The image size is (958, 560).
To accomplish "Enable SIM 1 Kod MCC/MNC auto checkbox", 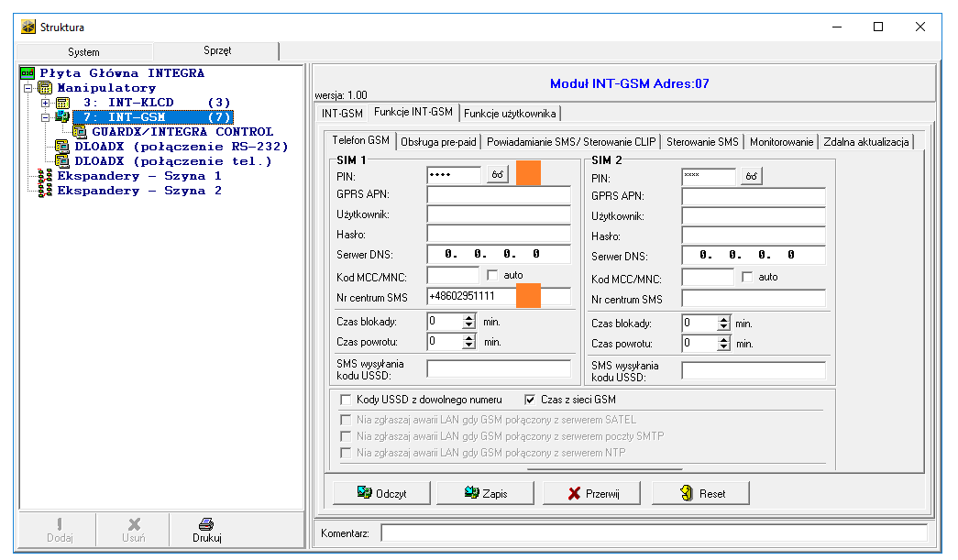I will coord(493,276).
